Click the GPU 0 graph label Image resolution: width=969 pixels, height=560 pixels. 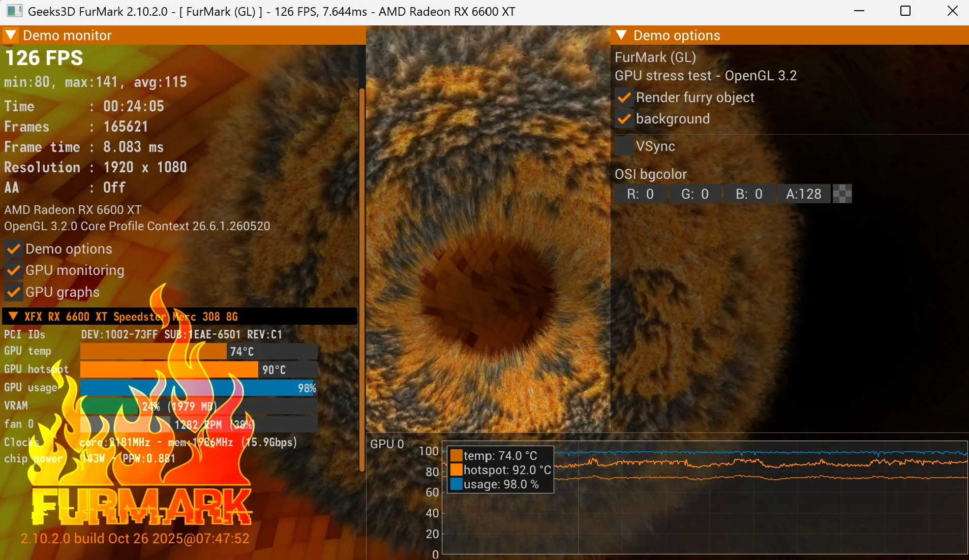pos(387,444)
